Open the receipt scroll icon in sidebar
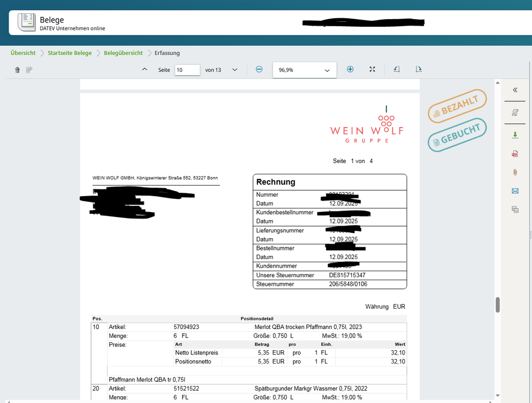The image size is (532, 403). point(515,112)
